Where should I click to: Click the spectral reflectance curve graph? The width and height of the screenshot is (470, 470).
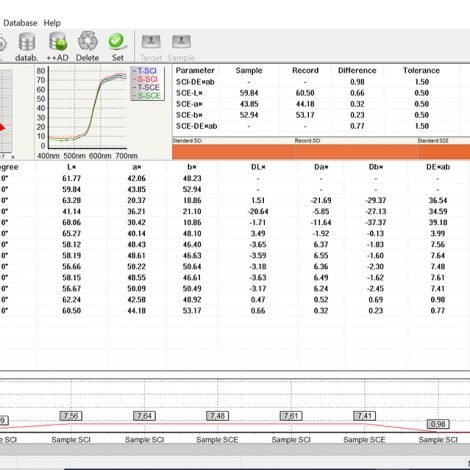tap(87, 107)
